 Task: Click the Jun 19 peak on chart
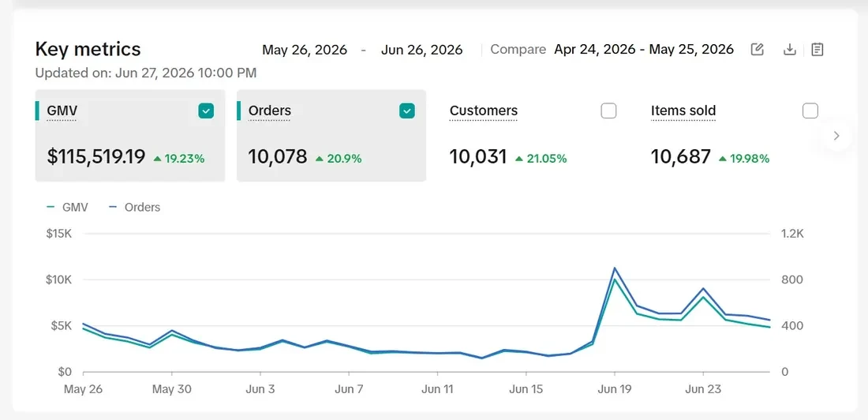point(615,268)
